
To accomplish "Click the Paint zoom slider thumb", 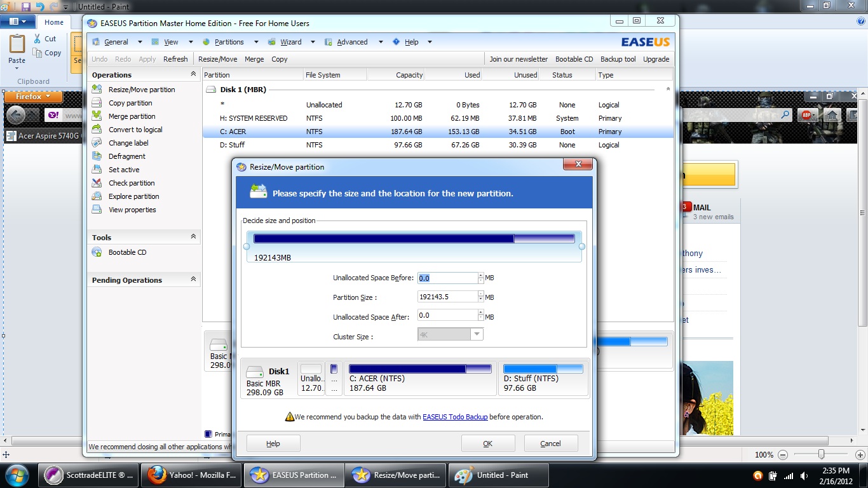I will (822, 454).
